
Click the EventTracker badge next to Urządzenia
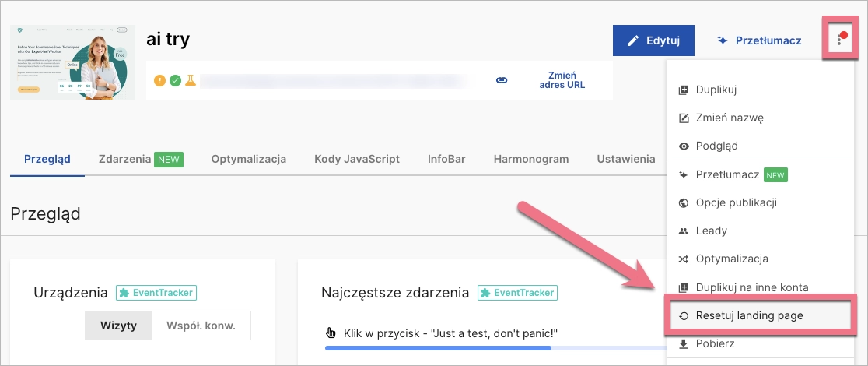[x=156, y=292]
